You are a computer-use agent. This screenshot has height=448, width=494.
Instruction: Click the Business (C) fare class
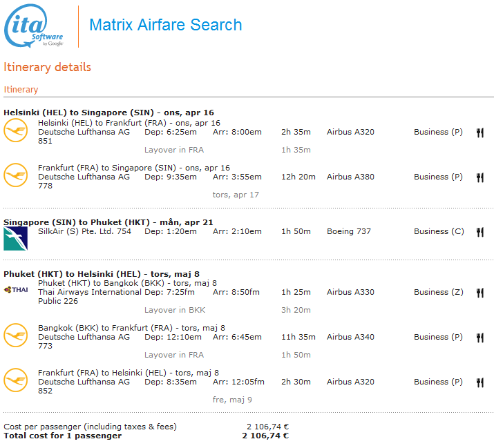(439, 231)
